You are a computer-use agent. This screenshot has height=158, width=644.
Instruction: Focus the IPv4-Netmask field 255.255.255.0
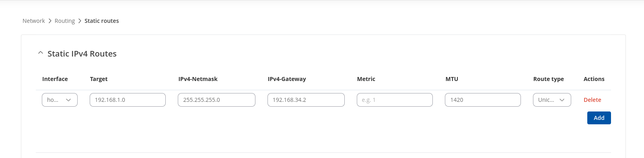coord(216,100)
